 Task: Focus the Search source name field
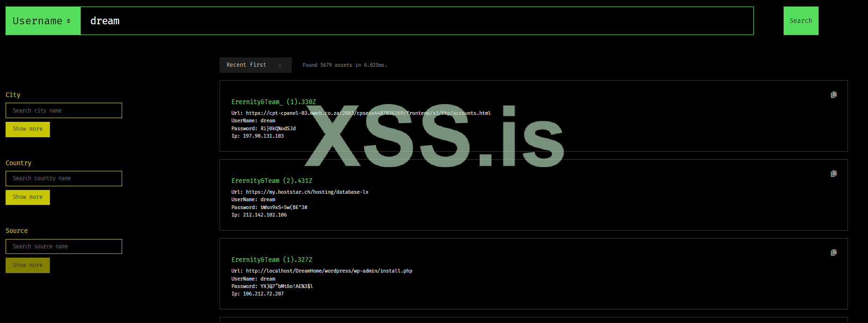point(64,246)
